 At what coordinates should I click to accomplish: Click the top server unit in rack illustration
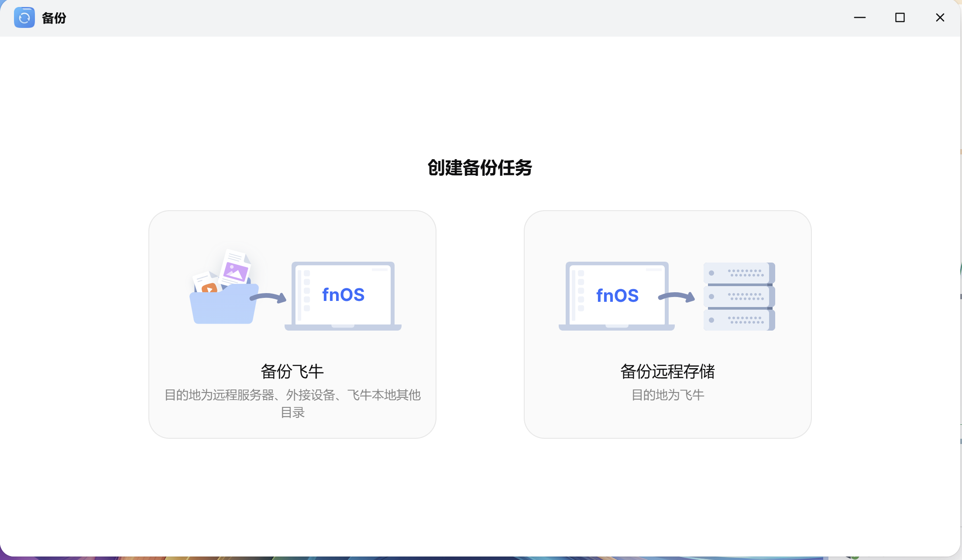pyautogui.click(x=739, y=273)
